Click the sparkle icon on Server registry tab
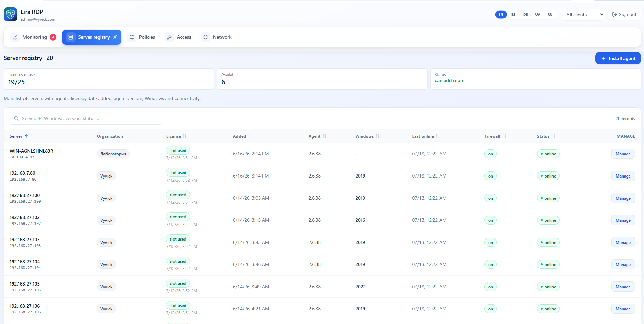Viewport: 644px width, 324px height. pos(115,37)
